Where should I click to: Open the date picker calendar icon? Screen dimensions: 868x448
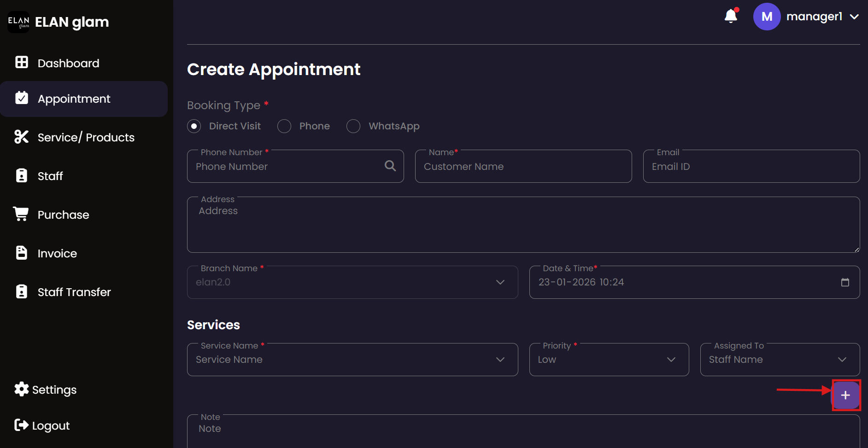845,282
